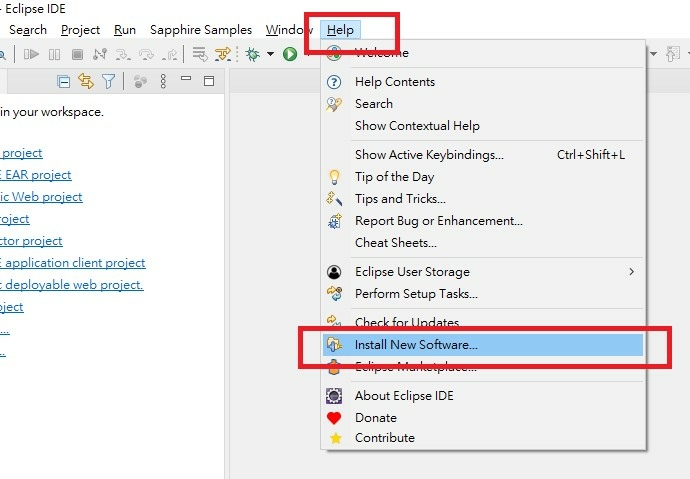Select Help Contents menu entry
Viewport: 690px width, 479px height.
(x=483, y=82)
